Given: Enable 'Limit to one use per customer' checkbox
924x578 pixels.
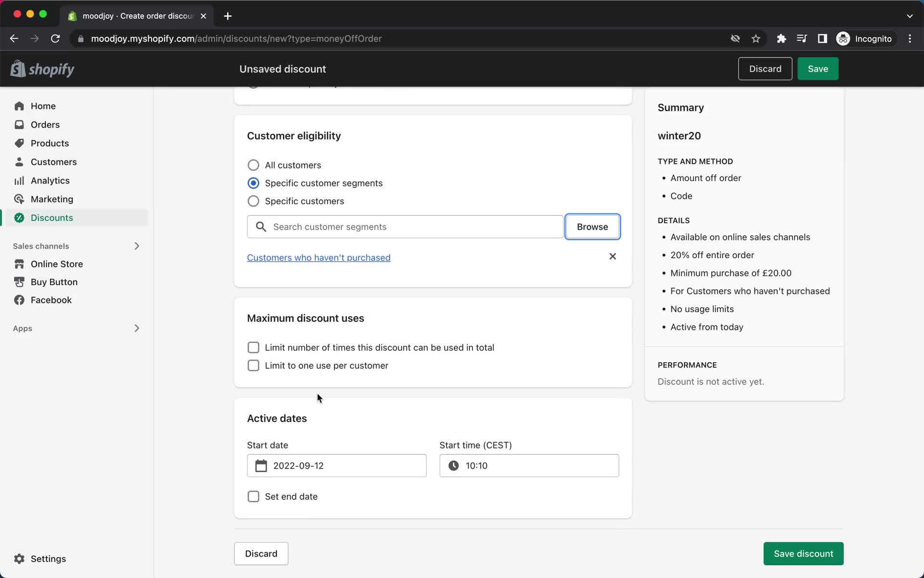Looking at the screenshot, I should 253,365.
